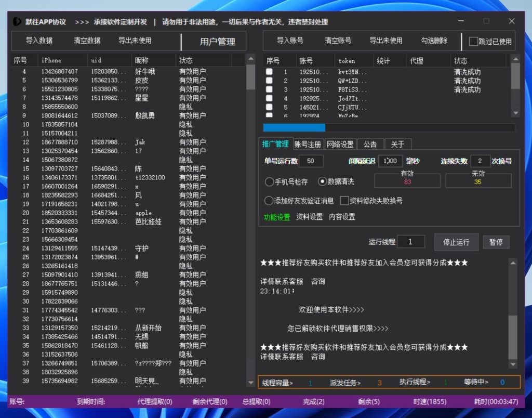Enable the 跳过已使用 checkbox
Viewport: 532px width, 418px height.
tap(473, 42)
